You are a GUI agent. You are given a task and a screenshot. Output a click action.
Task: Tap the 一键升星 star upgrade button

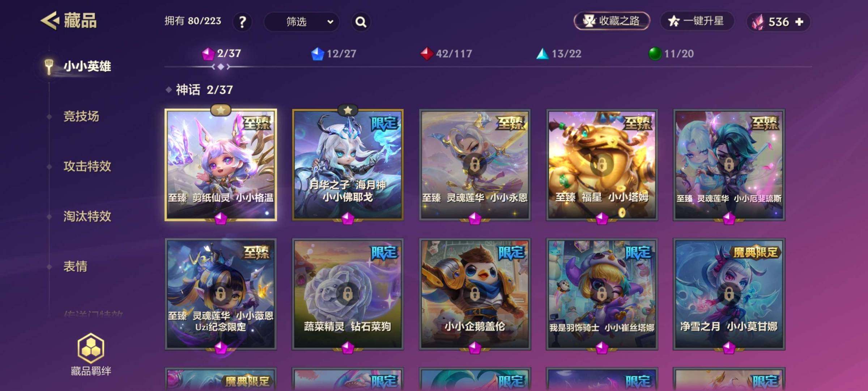pyautogui.click(x=697, y=21)
